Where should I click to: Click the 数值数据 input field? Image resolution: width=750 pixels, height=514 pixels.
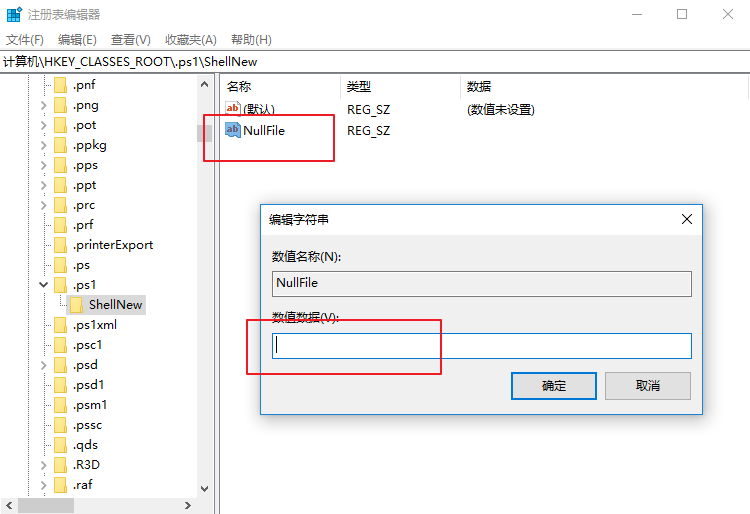tap(481, 346)
